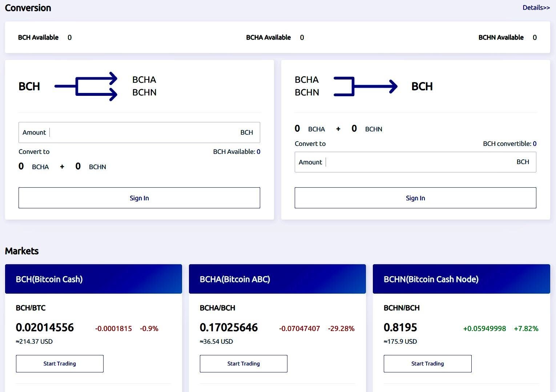This screenshot has height=392, width=556.
Task: Select the BCHA(Bitcoin ABC) card header
Action: coord(277,279)
